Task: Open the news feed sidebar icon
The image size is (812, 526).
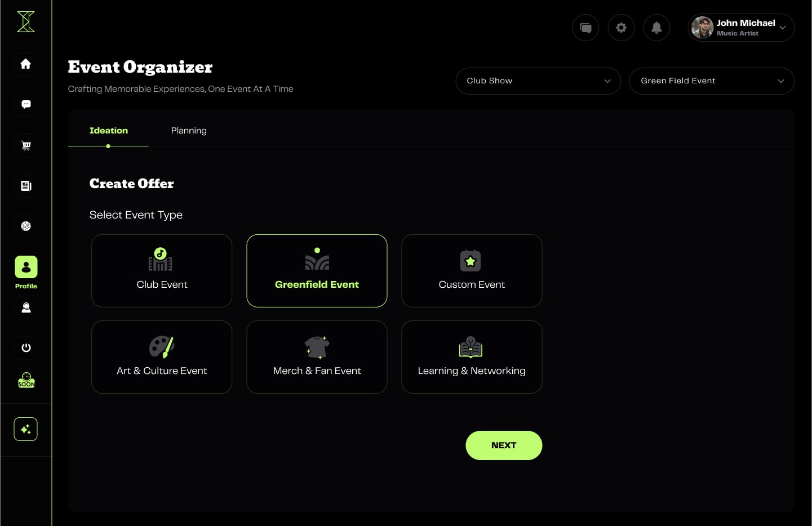Action: click(x=26, y=186)
